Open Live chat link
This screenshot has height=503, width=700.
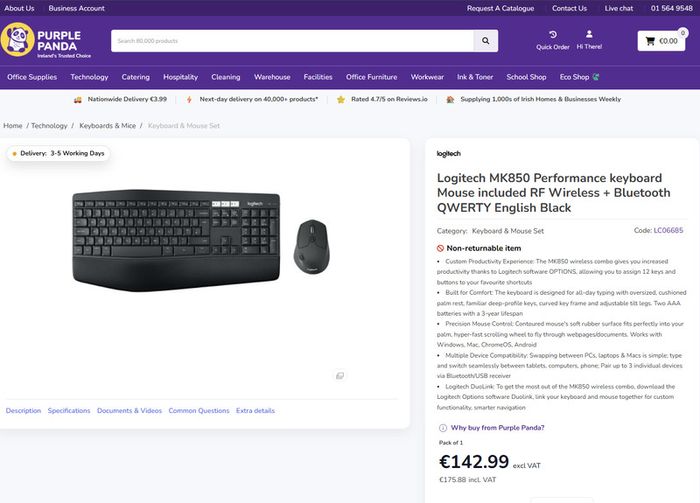tap(618, 8)
